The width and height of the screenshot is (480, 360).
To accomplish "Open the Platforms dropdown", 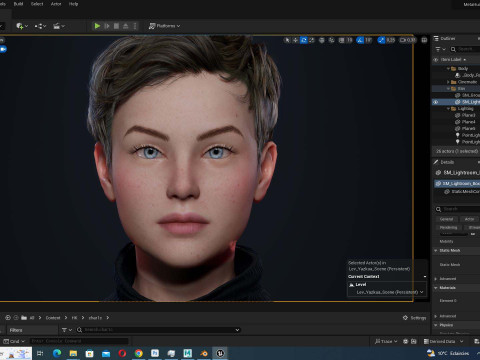I will click(164, 26).
